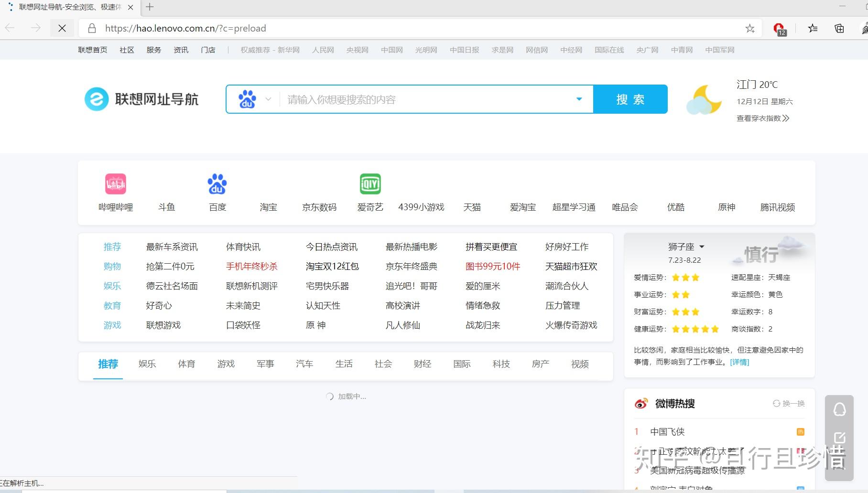Open 高校演讲 link
This screenshot has height=493, width=868.
coord(403,305)
